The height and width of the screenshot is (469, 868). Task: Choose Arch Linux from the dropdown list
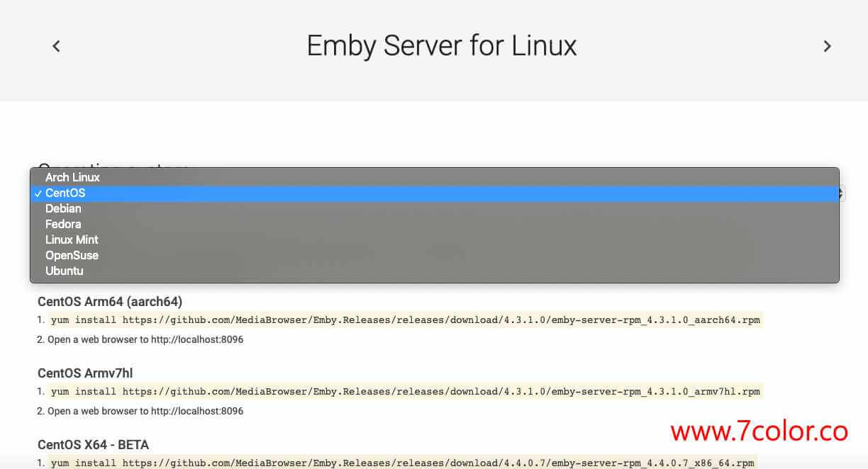435,177
